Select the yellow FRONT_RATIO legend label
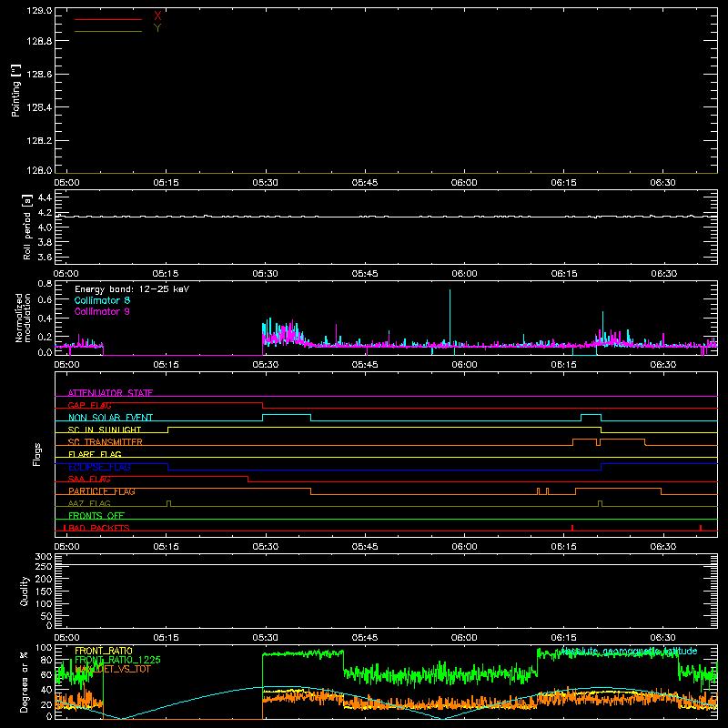 [x=104, y=651]
